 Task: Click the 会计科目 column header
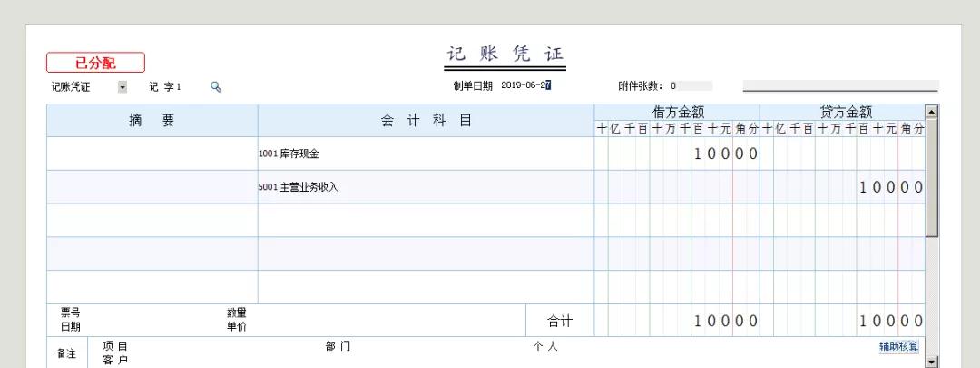[425, 120]
